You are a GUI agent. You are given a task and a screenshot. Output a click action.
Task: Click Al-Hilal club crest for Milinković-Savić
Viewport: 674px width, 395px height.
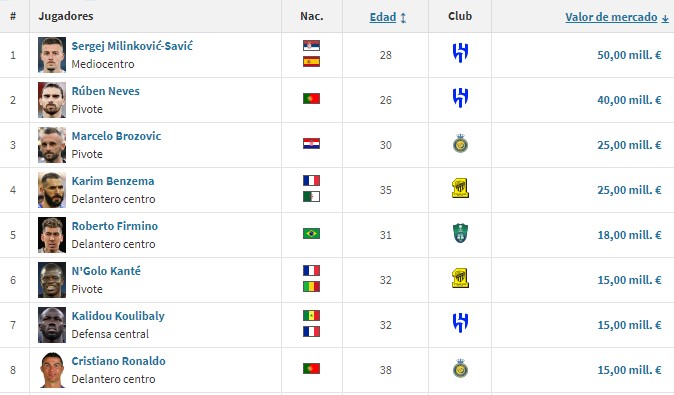click(x=460, y=53)
